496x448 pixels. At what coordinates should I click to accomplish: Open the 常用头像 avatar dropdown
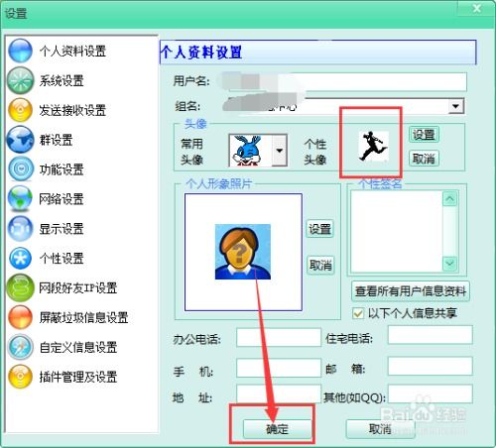(280, 151)
